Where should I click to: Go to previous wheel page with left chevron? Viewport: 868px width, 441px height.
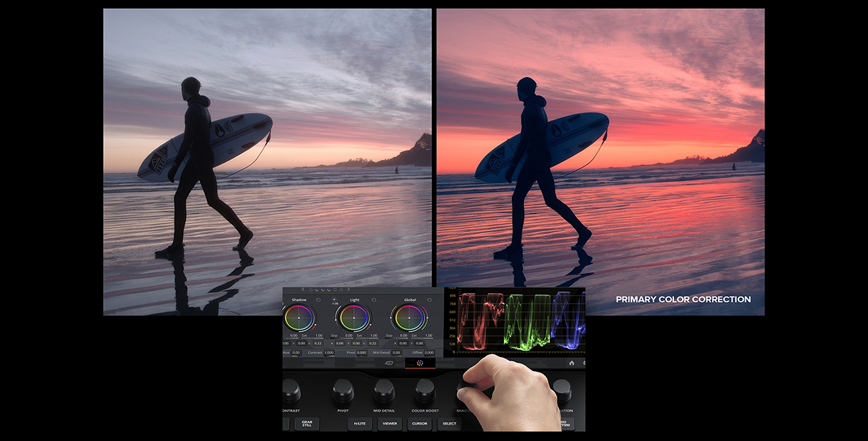pos(303,290)
